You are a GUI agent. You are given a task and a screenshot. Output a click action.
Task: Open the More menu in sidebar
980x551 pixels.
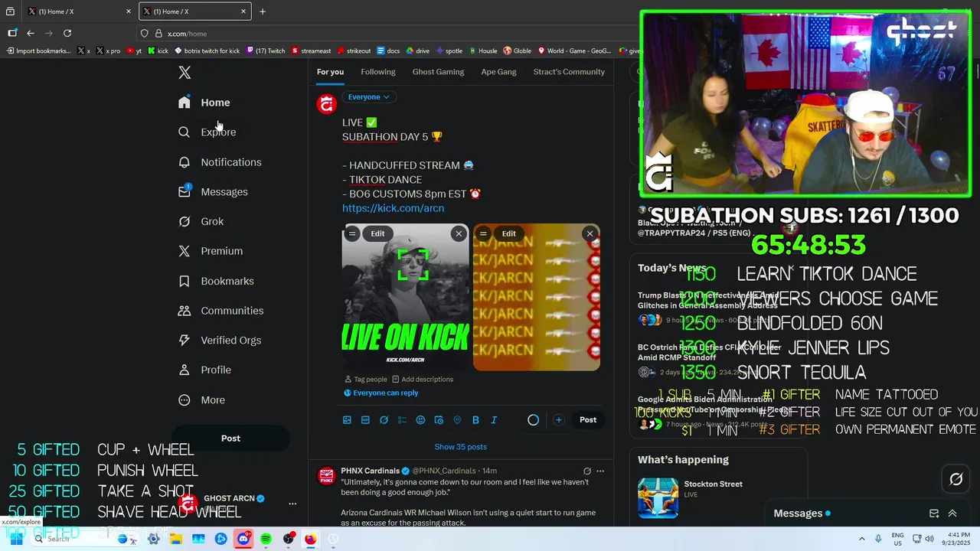coord(201,400)
